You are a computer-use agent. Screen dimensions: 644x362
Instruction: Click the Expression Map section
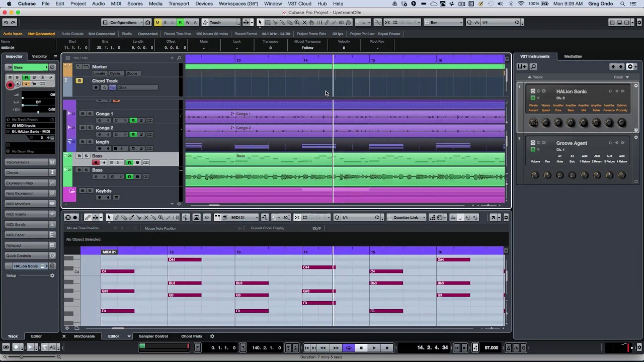pos(30,183)
